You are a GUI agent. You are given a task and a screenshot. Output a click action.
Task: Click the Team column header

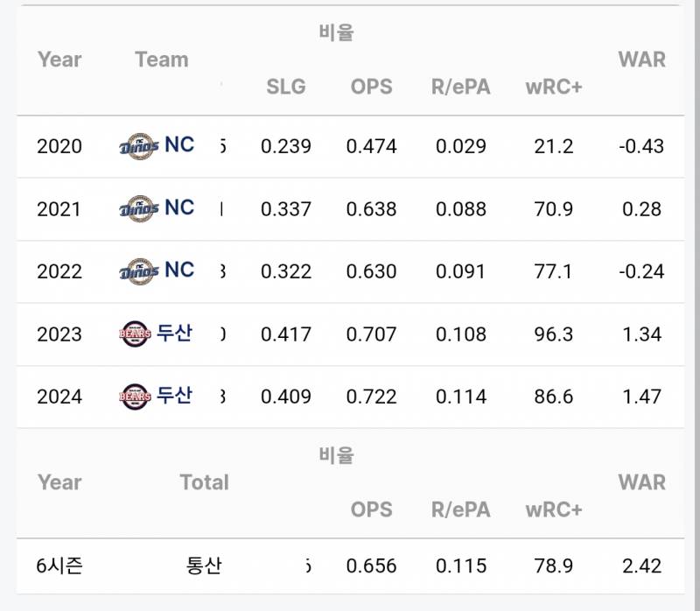162,60
